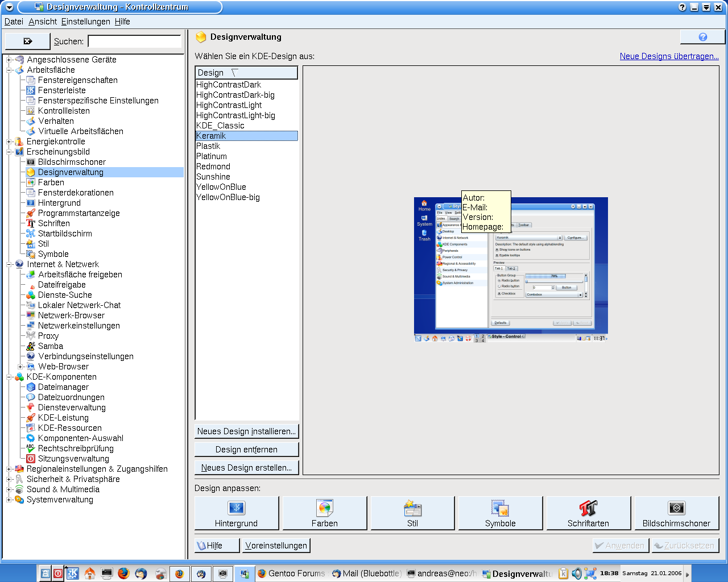The image size is (728, 582).
Task: Select KDE_Classic design in list
Action: tap(246, 126)
